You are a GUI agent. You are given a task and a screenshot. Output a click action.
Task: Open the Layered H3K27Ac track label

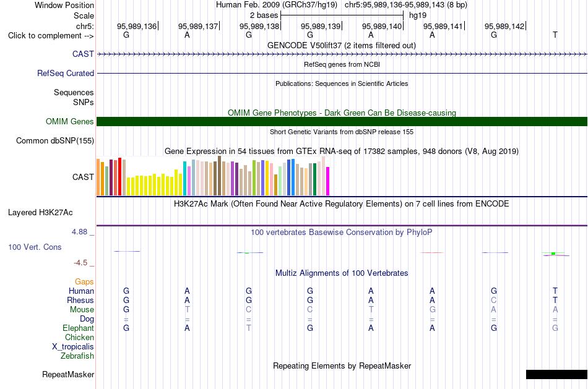tap(40, 213)
